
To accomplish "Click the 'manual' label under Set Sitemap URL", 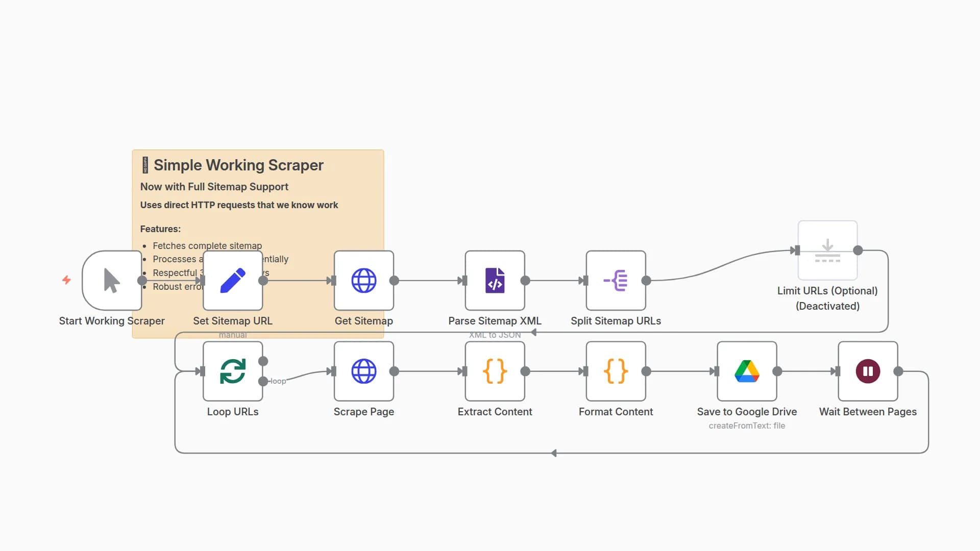I will 233,335.
